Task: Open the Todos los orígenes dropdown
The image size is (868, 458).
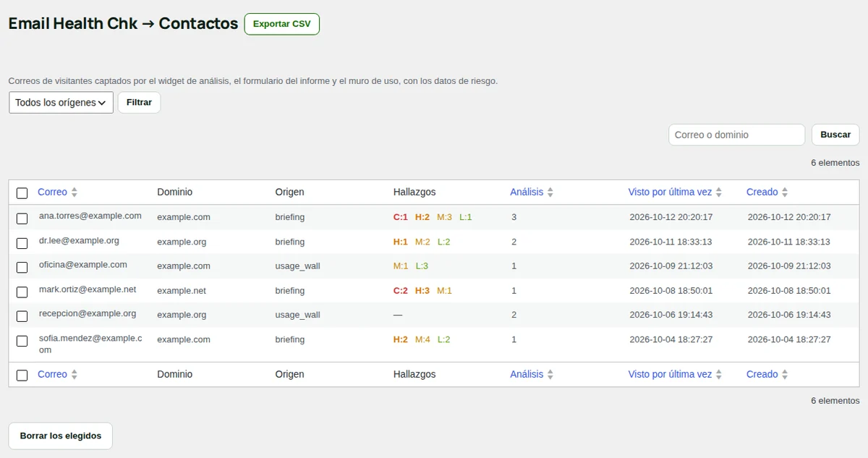Action: pos(61,103)
